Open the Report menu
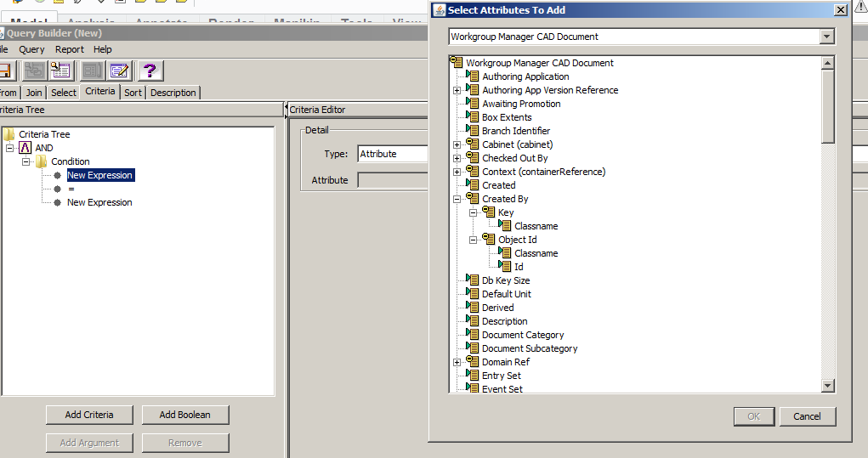 [69, 49]
